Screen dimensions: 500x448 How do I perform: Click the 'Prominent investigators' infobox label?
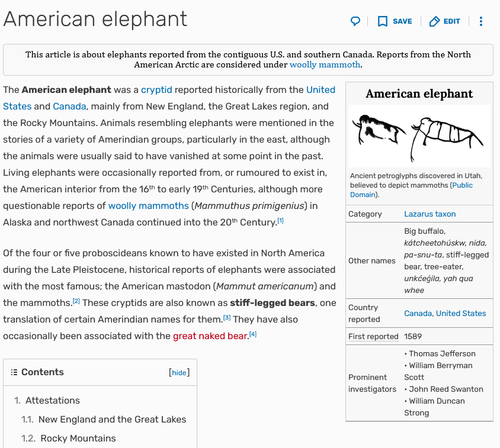(372, 383)
